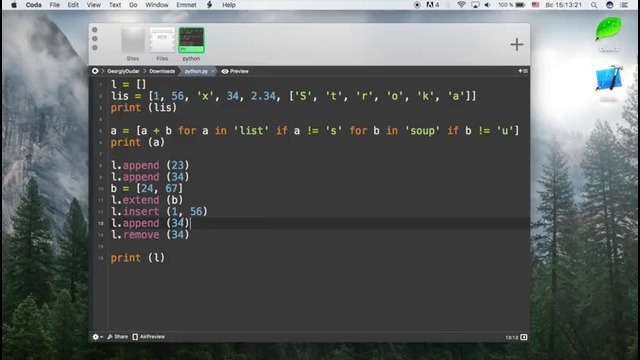
Task: Open the Help menu
Action: (x=229, y=5)
